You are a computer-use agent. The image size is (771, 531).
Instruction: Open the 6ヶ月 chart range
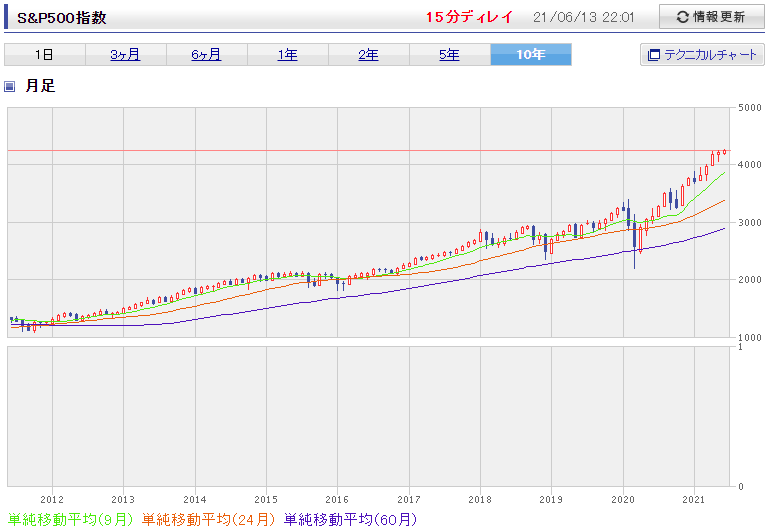(x=207, y=55)
